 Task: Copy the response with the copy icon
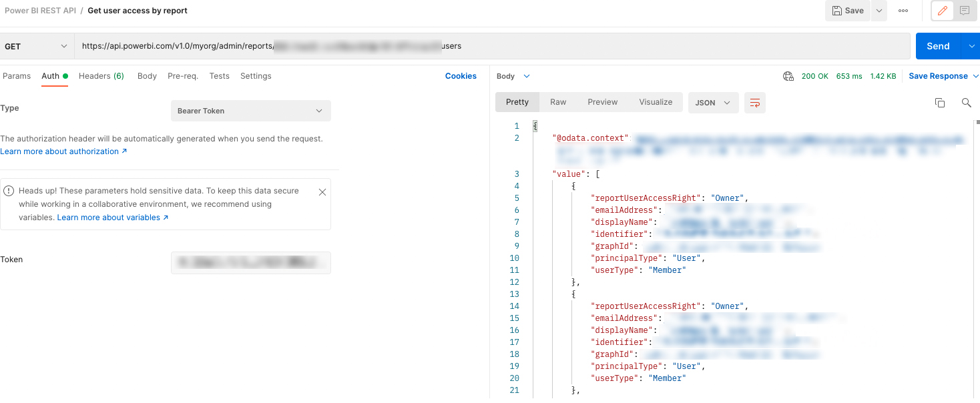939,103
